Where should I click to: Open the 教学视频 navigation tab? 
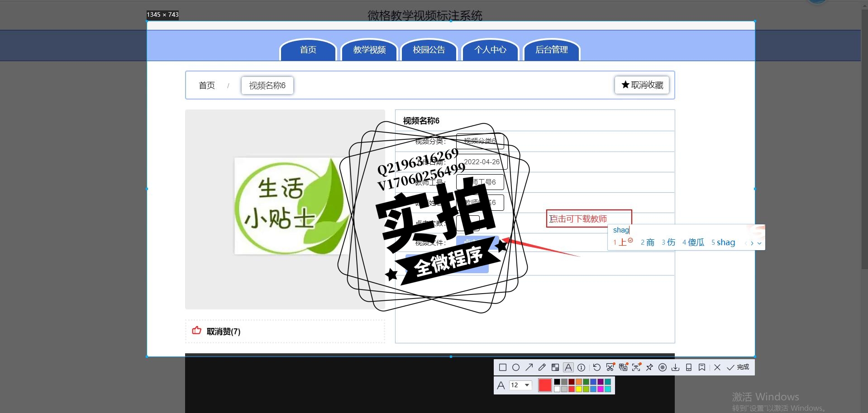369,50
